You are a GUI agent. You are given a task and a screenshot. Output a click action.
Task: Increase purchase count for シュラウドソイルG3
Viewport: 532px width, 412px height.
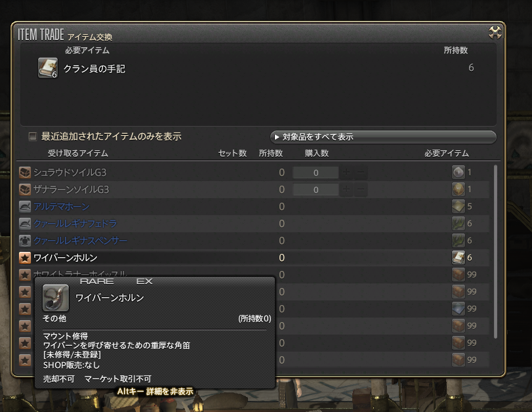(346, 173)
